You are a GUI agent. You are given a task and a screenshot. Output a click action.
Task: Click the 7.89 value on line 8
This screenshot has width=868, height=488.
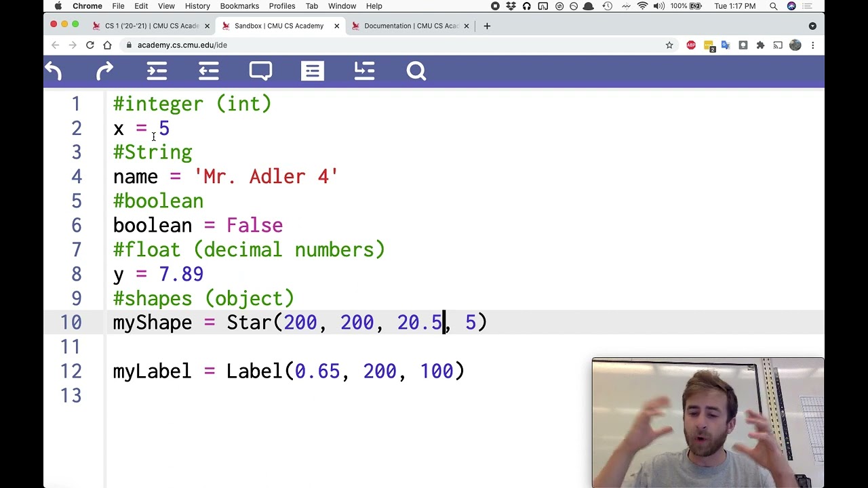(181, 274)
